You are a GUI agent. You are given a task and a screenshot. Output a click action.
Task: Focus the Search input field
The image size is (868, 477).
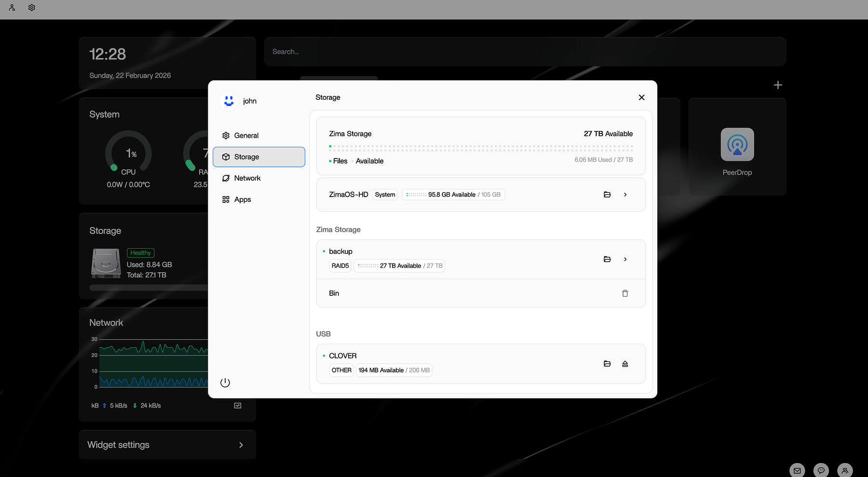tap(525, 52)
